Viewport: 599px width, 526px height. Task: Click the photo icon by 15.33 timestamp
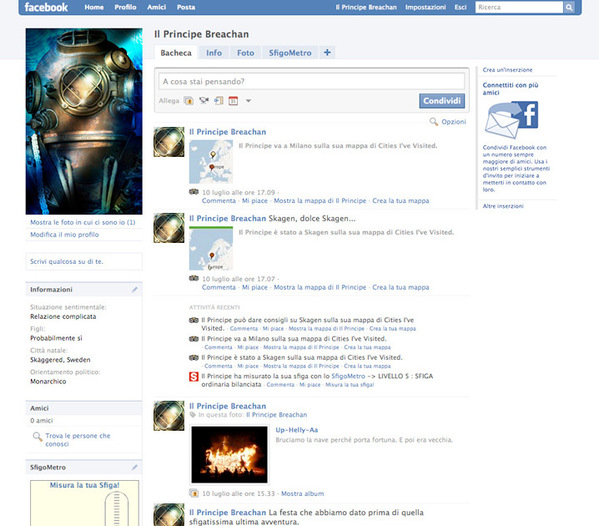tap(194, 493)
